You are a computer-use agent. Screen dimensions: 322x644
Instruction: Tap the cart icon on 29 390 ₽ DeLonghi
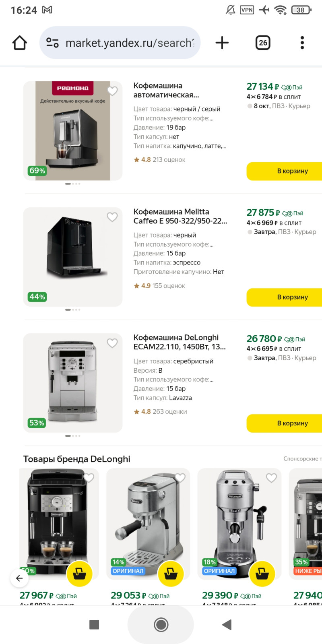pos(262,574)
